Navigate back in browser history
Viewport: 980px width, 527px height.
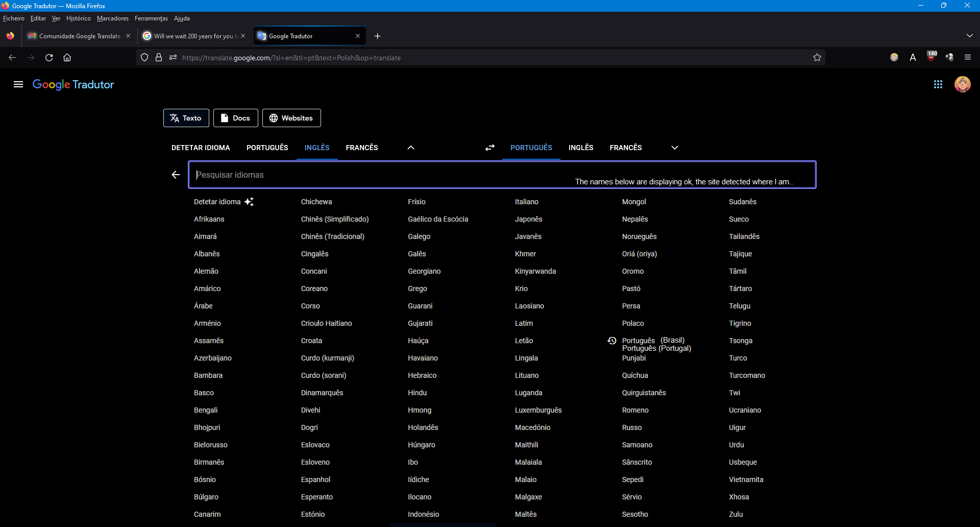pos(12,58)
